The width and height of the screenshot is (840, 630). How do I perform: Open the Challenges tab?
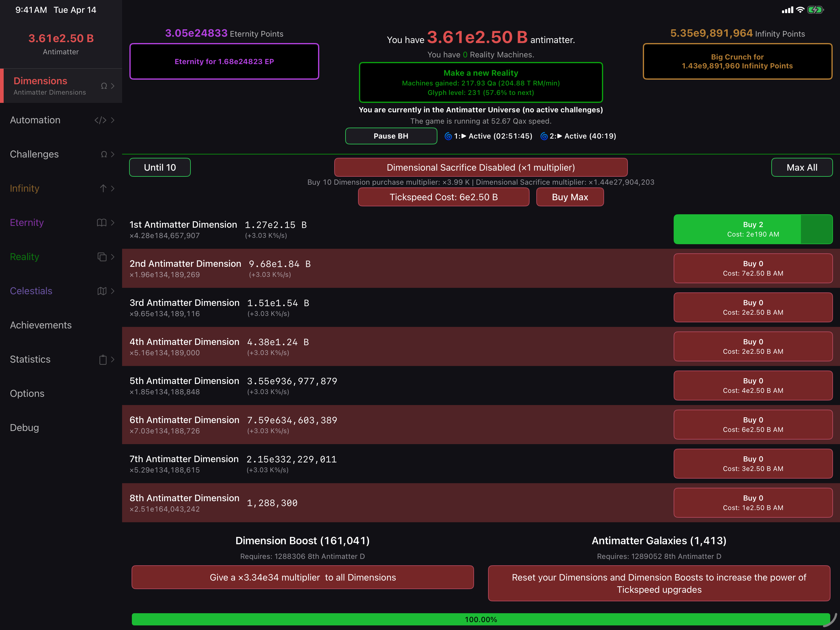pos(61,154)
